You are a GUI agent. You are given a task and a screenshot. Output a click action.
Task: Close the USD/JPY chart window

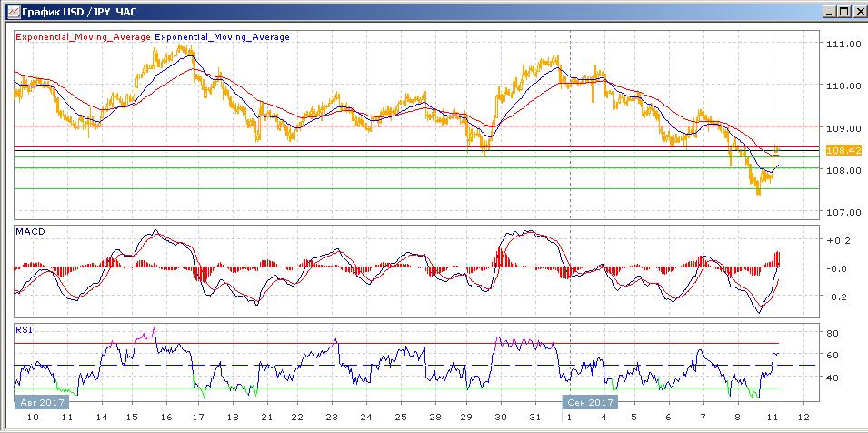pos(858,11)
